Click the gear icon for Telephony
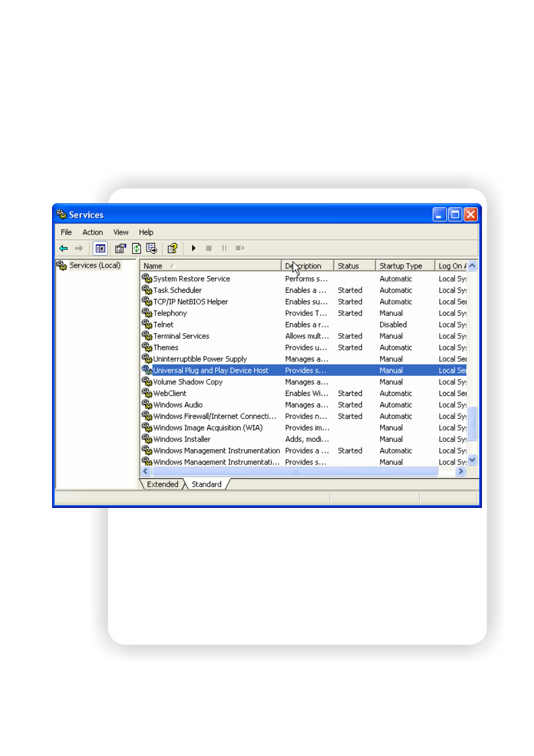The image size is (534, 756). (x=147, y=312)
